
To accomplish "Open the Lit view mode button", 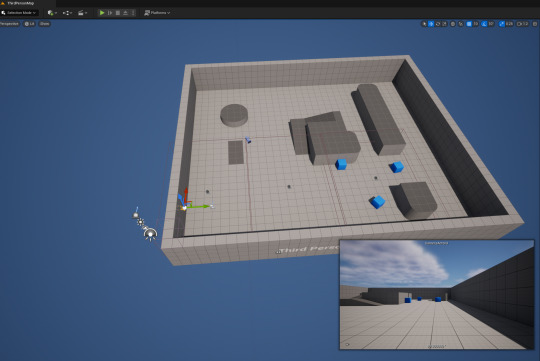I will (x=30, y=24).
